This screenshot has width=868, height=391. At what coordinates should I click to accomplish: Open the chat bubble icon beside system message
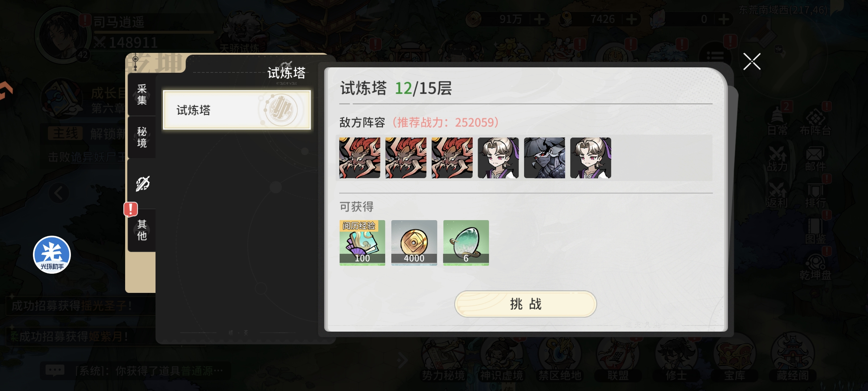[x=55, y=370]
